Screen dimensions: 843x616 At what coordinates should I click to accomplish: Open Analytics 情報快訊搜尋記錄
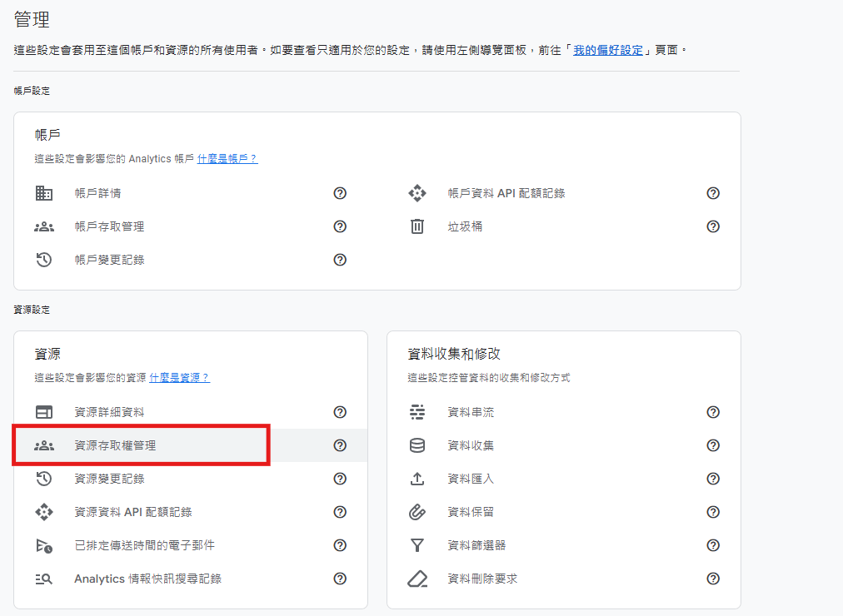coord(147,579)
